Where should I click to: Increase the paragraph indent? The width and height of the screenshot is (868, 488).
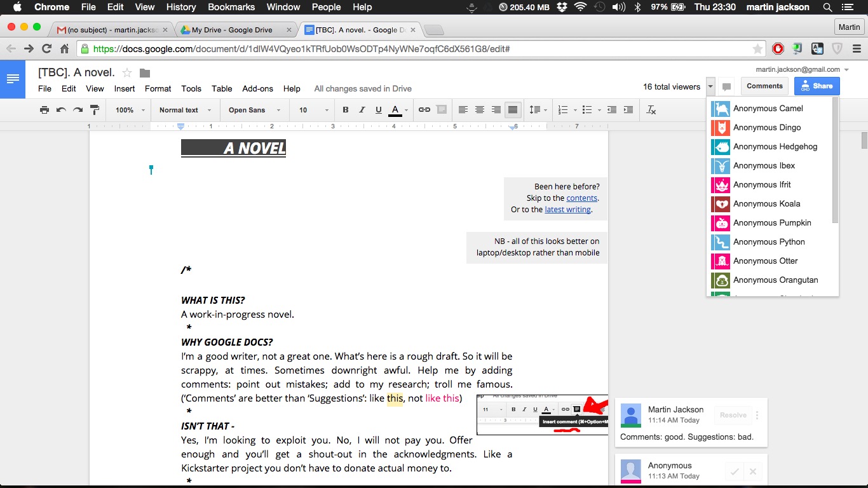pyautogui.click(x=628, y=110)
